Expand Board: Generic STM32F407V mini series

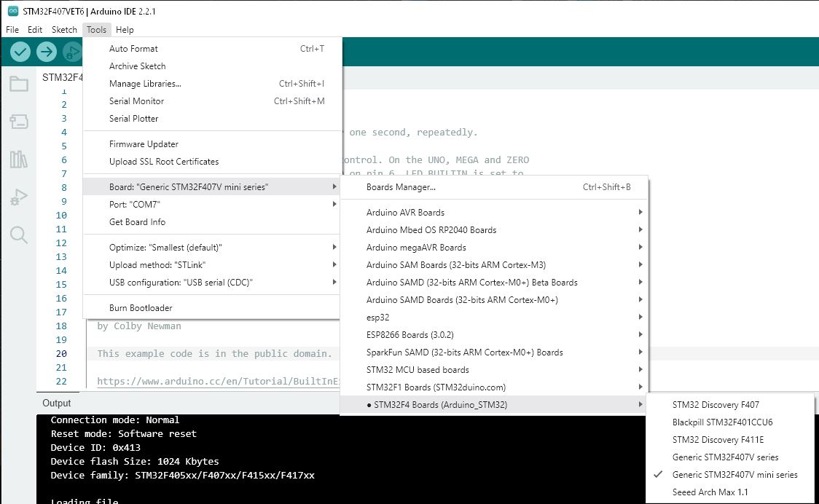(211, 187)
